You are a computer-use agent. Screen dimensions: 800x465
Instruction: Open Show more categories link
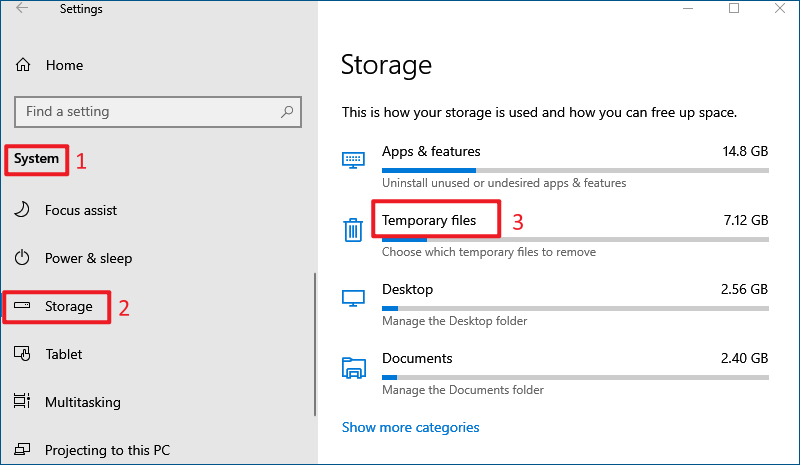pyautogui.click(x=410, y=427)
